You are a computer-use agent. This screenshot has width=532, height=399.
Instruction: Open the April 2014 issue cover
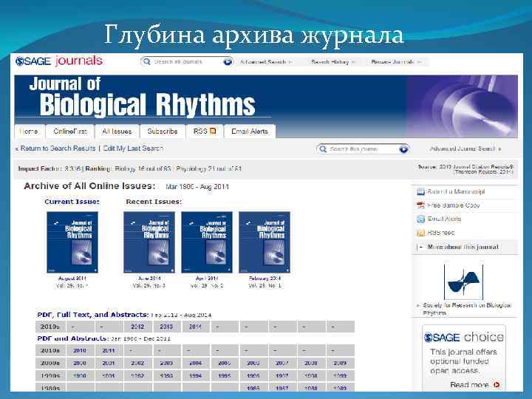tap(207, 242)
